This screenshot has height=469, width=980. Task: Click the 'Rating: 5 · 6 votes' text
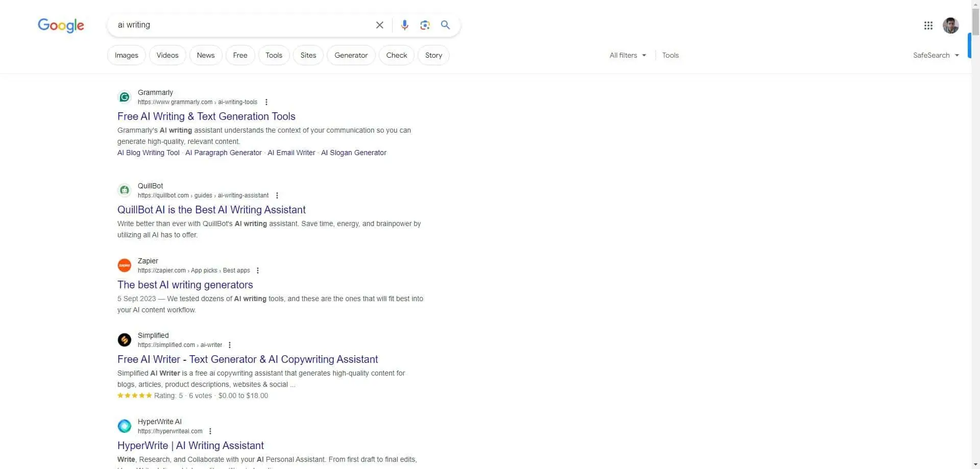click(183, 396)
